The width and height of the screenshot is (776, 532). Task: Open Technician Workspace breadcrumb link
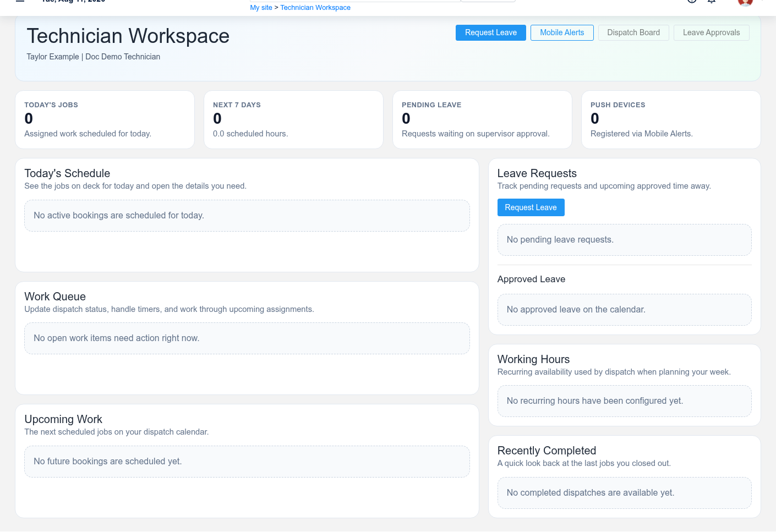tap(315, 8)
